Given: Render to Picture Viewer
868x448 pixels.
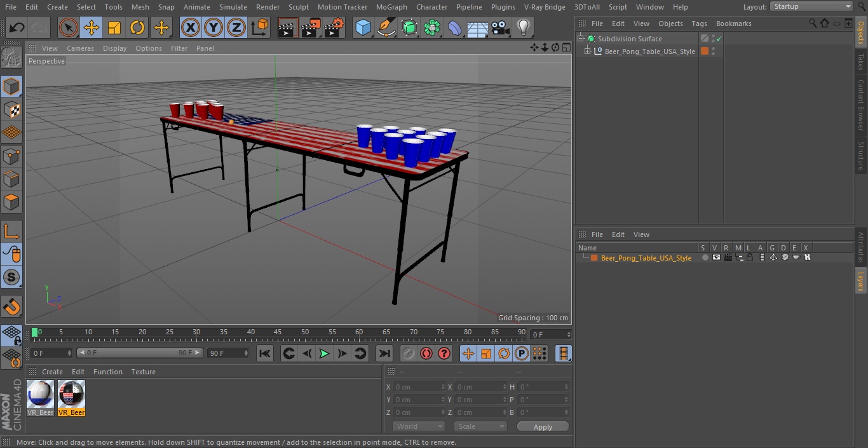Looking at the screenshot, I should 311,27.
